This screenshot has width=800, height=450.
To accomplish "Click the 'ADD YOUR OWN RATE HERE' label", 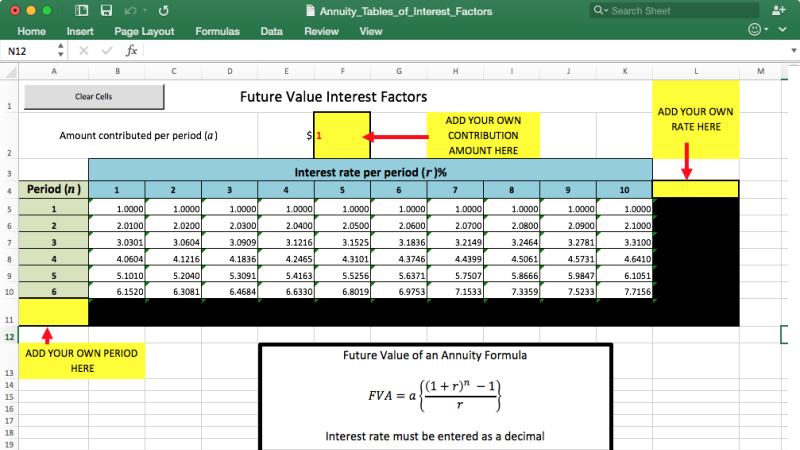I will tap(695, 119).
